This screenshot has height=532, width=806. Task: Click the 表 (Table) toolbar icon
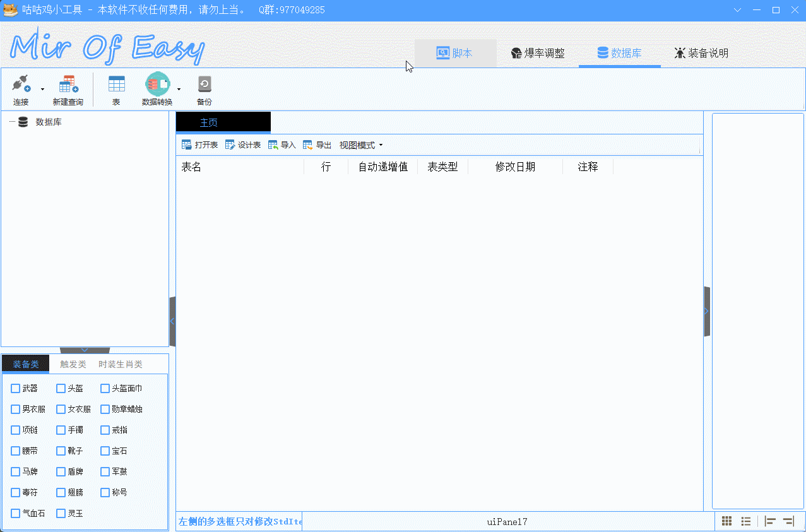(116, 84)
